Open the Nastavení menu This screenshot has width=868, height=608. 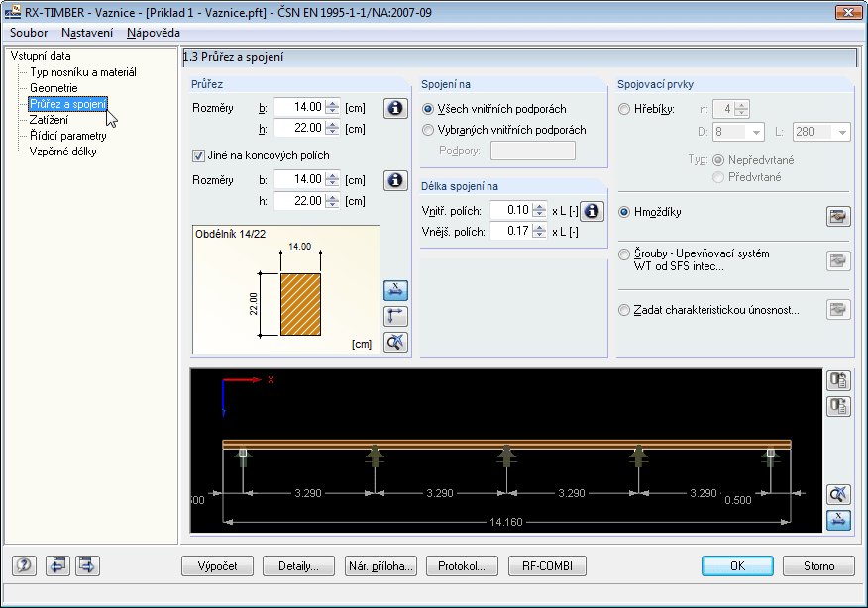tap(87, 33)
